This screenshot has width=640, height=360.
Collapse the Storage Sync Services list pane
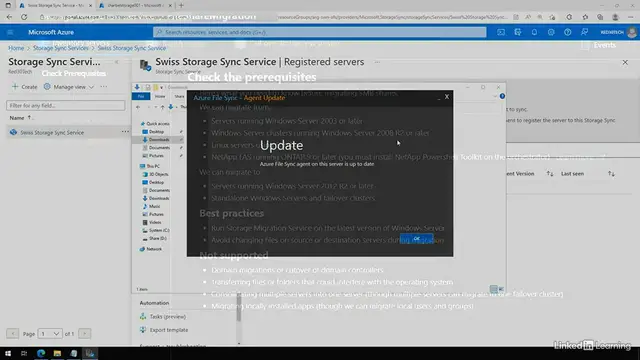pyautogui.click(x=117, y=62)
